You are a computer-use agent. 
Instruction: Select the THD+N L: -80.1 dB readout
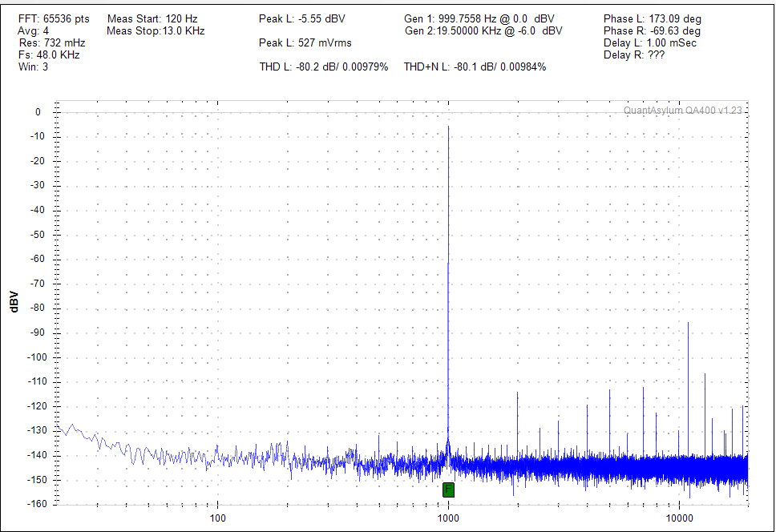tap(475, 66)
